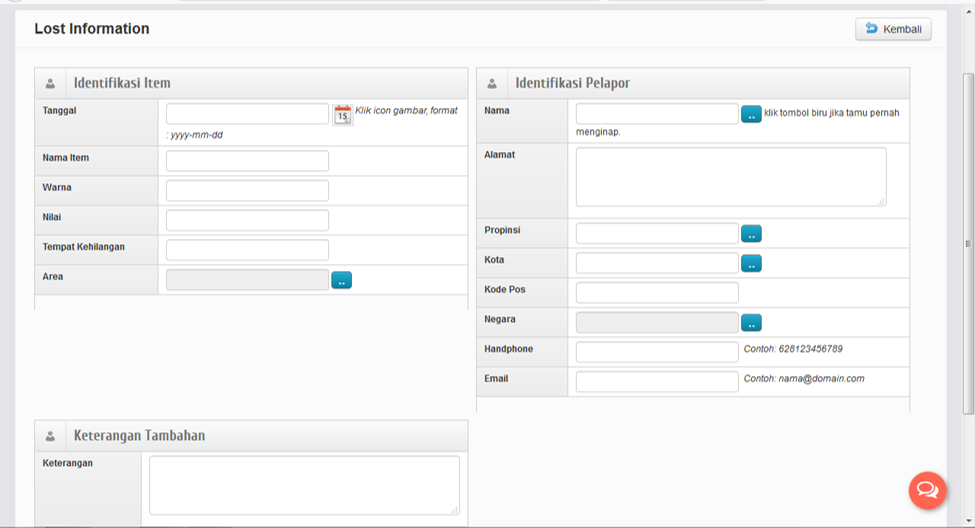Click the Tempat Kehilangan input field

(x=247, y=250)
